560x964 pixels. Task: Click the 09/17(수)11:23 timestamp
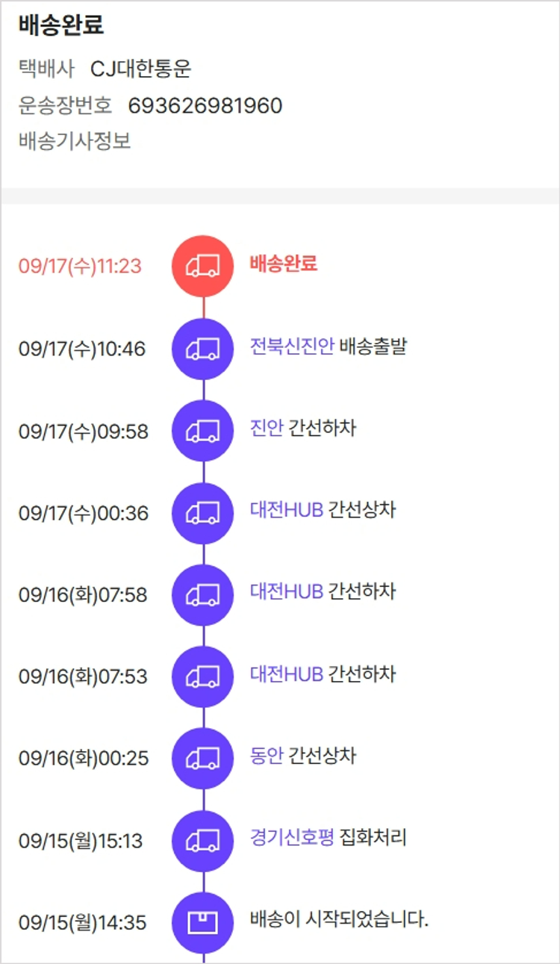tap(80, 267)
